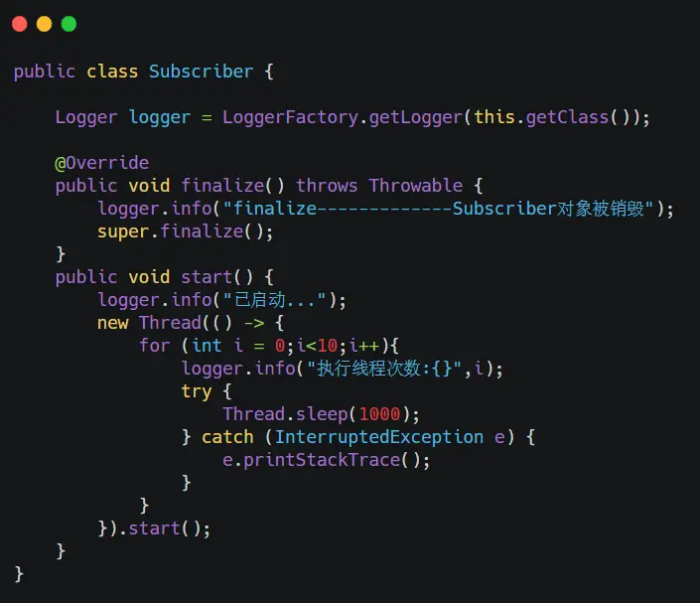Click the new Thread lambda line
Viewport: 700px width, 603px height.
coord(191,323)
